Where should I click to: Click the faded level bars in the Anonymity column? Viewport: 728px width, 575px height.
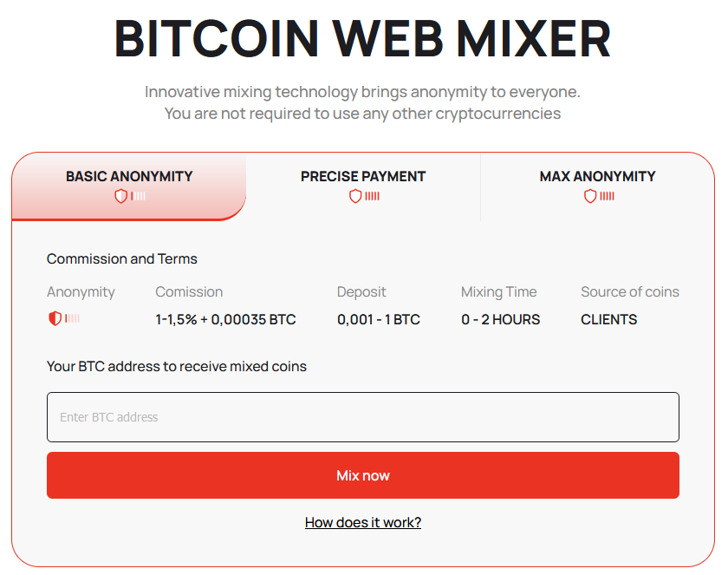coord(72,318)
